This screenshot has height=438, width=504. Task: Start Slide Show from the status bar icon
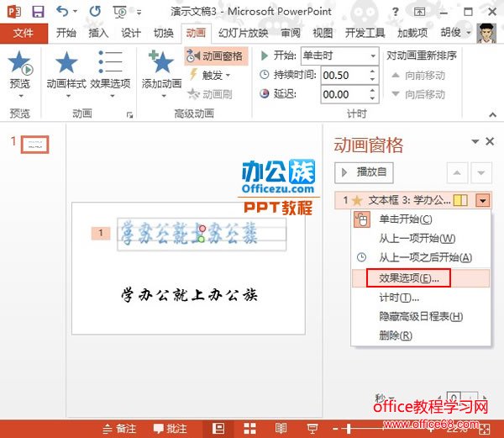pyautogui.click(x=312, y=429)
